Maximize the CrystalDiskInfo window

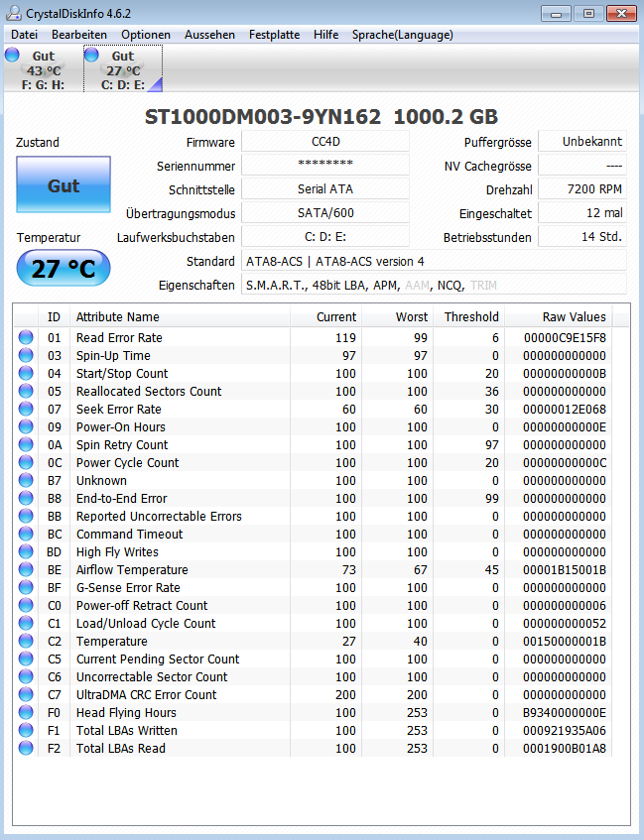pos(588,14)
